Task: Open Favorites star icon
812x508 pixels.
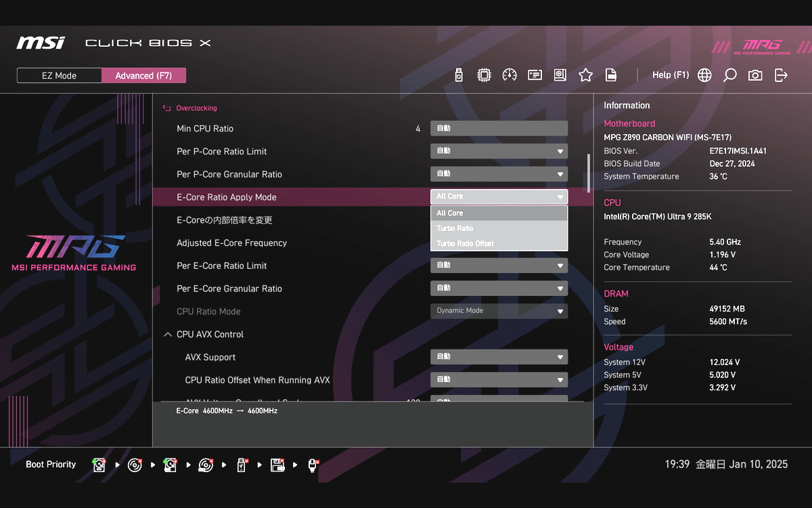Action: pos(585,75)
